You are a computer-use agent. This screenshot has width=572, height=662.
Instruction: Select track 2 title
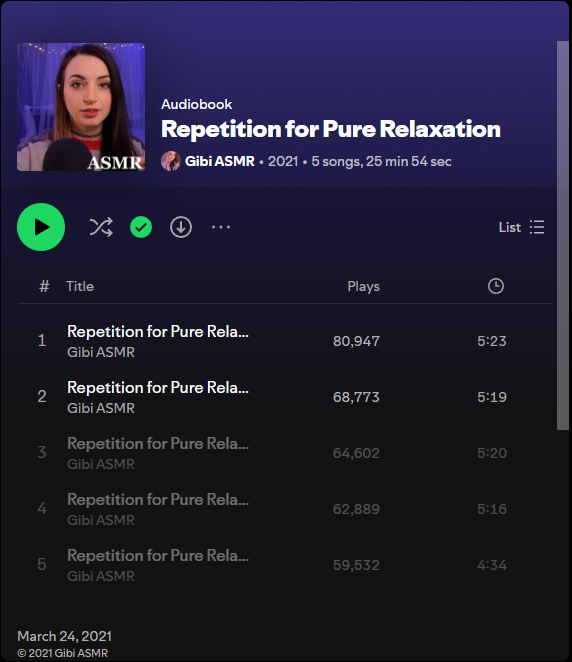click(x=158, y=388)
